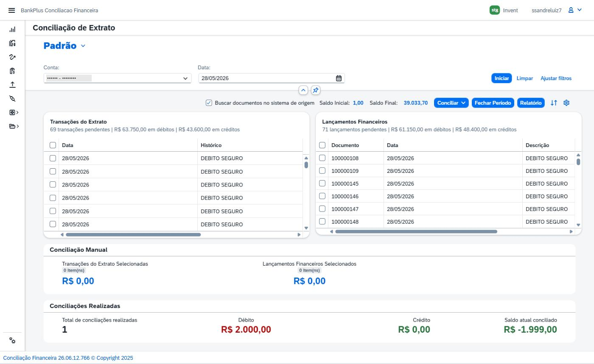This screenshot has width=594, height=364.
Task: Open the table settings gear icon
Action: coord(566,103)
